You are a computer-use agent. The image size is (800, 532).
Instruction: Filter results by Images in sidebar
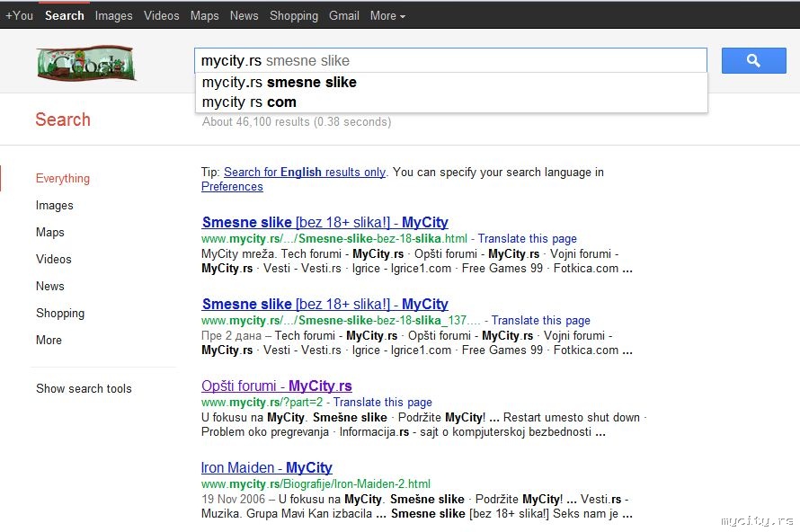55,205
